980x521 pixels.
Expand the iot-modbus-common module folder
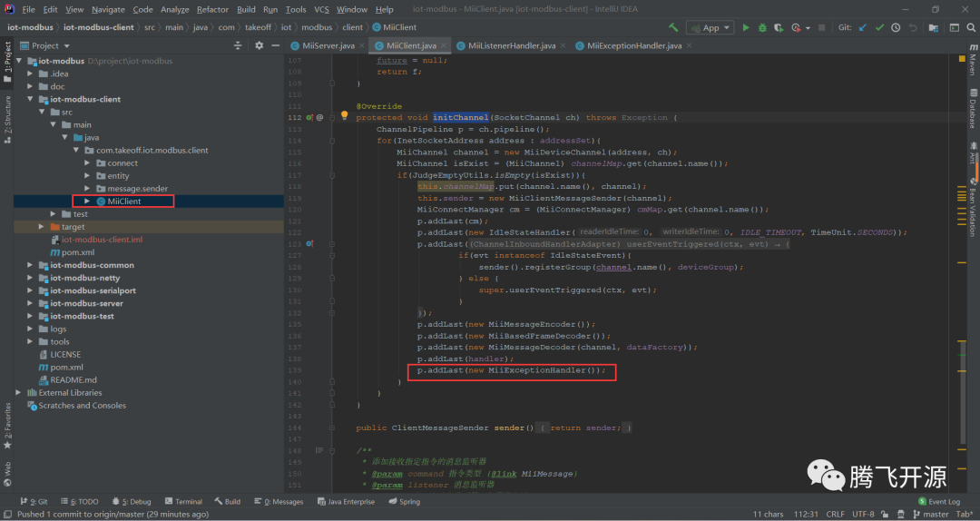pyautogui.click(x=31, y=265)
